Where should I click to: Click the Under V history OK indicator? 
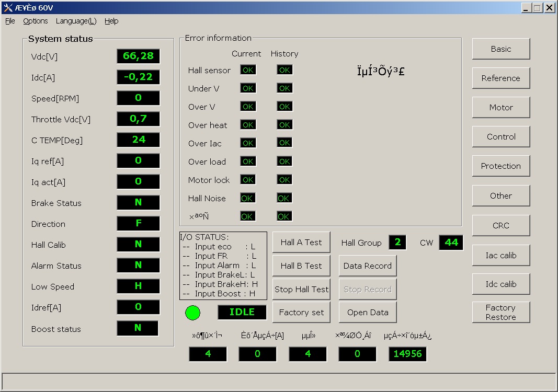[284, 88]
